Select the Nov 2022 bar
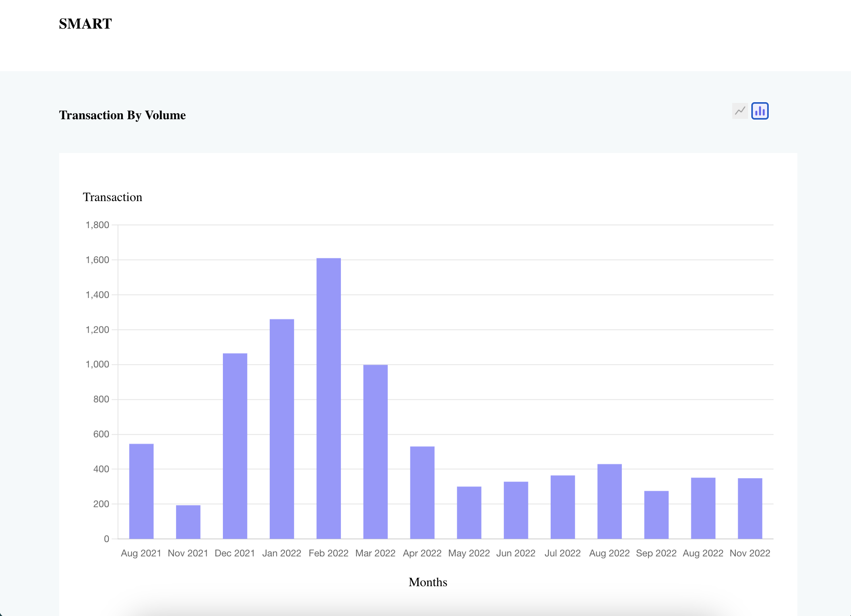Viewport: 851px width, 616px height. point(750,508)
